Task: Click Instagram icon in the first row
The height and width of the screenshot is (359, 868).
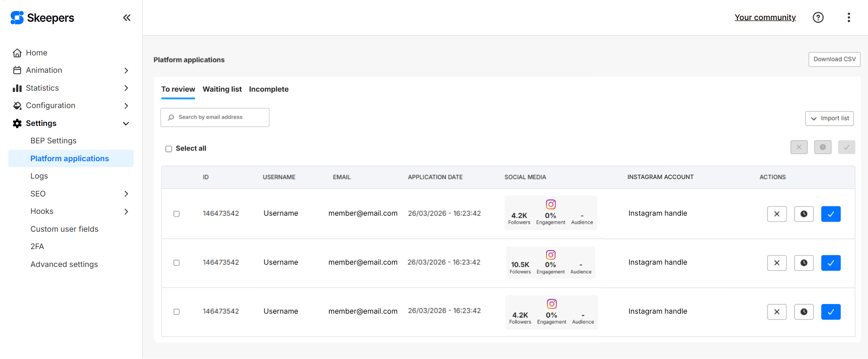Action: [x=550, y=204]
